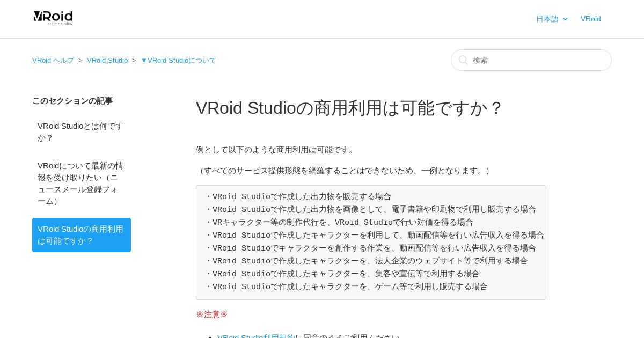Open the VRoid link in top navigation
Image resolution: width=644 pixels, height=338 pixels.
coord(590,19)
